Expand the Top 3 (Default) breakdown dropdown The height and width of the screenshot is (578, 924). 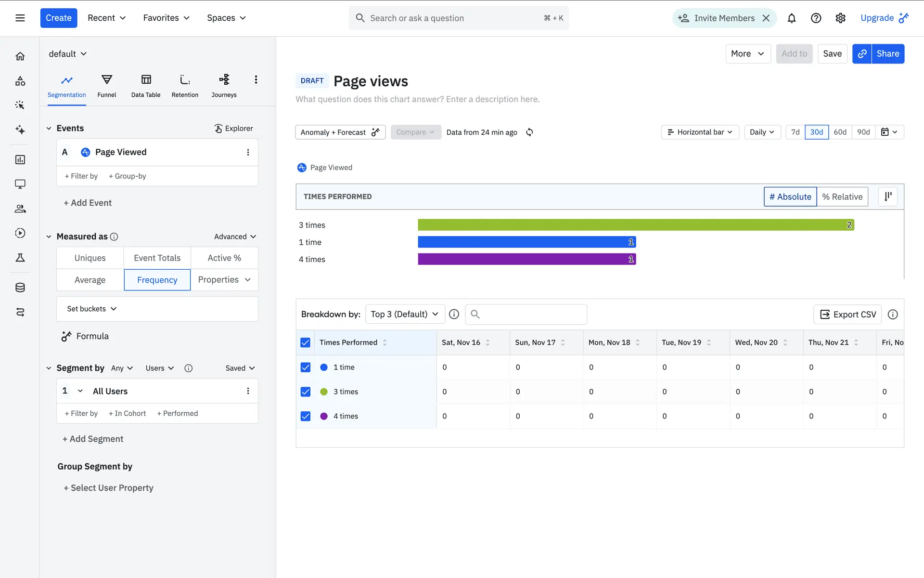coord(405,314)
